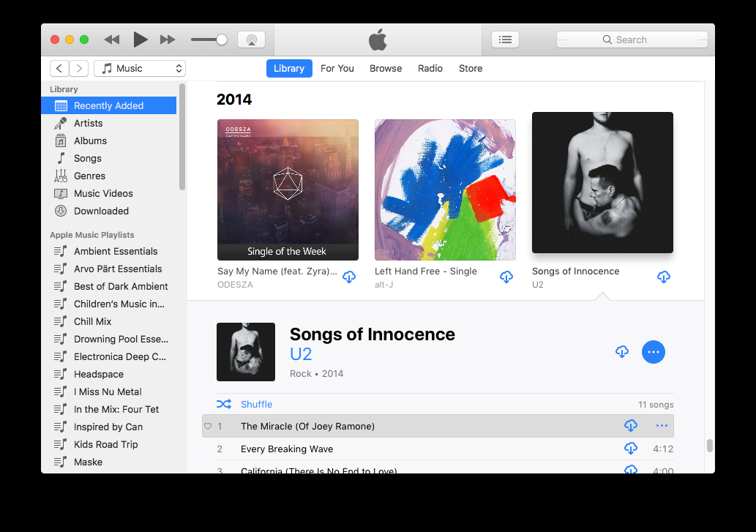The image size is (756, 532).
Task: Open the Radio tab
Action: [430, 69]
